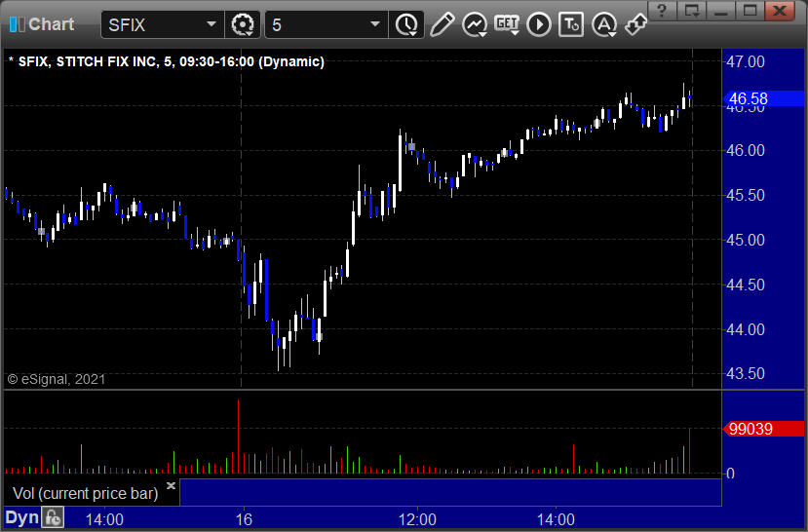
Task: Click the 46.00 price axis label
Action: point(745,150)
